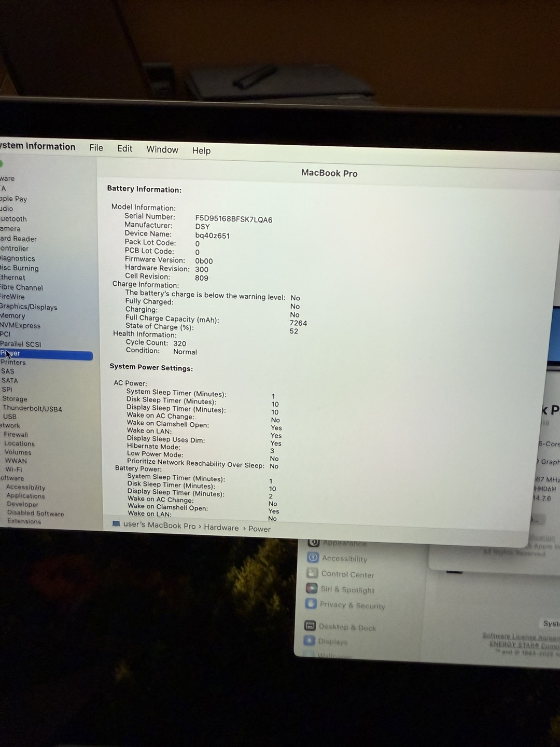
Task: Click the System Power Settings heading
Action: point(151,368)
